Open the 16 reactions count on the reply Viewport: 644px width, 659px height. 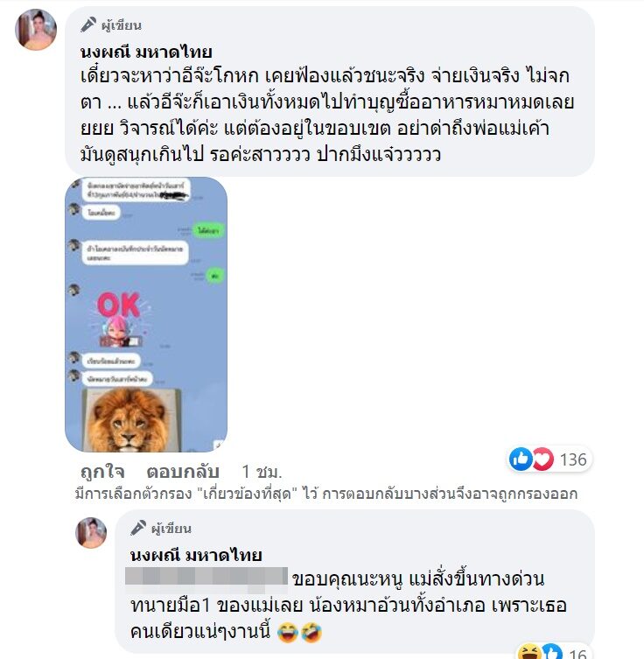click(578, 654)
